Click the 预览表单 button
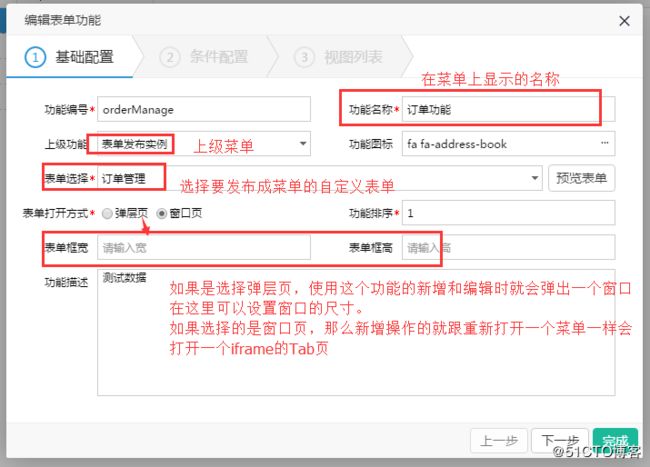The width and height of the screenshot is (650, 467). tap(582, 178)
